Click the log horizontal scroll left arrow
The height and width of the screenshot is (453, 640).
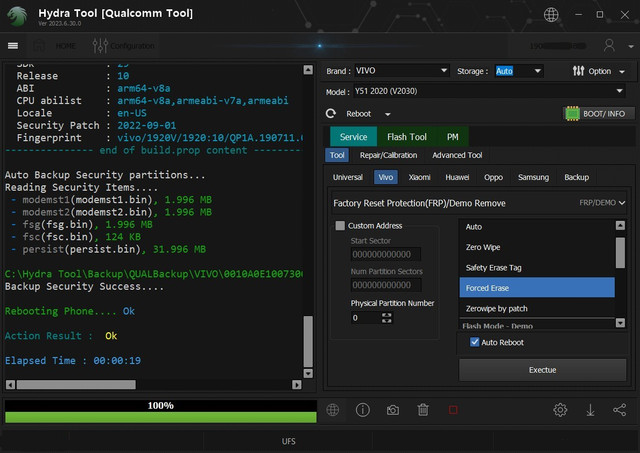11,384
